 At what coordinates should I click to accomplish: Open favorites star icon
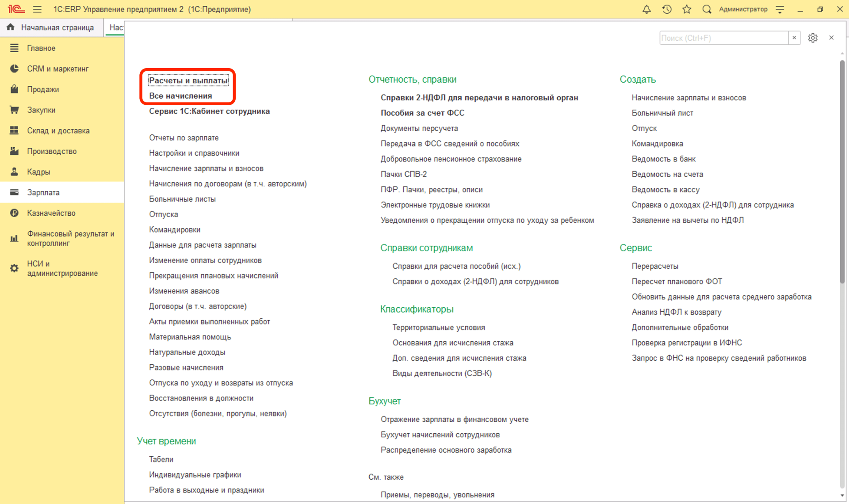pyautogui.click(x=687, y=9)
